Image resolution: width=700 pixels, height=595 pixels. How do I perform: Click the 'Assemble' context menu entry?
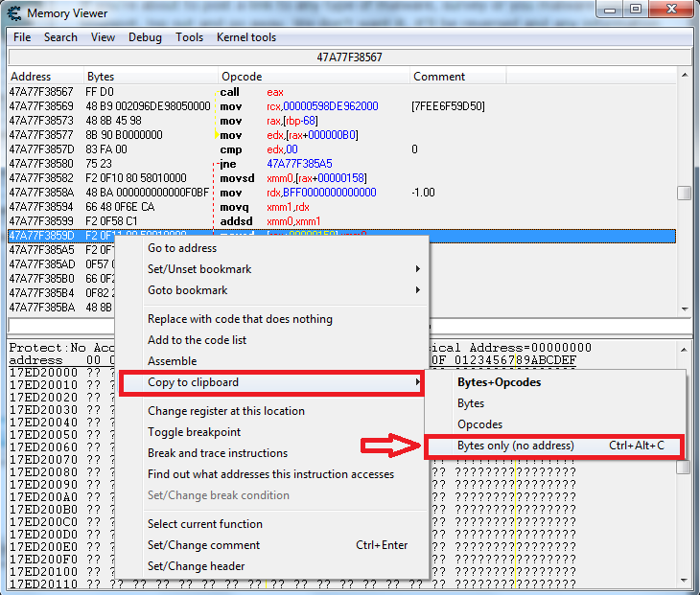(173, 361)
